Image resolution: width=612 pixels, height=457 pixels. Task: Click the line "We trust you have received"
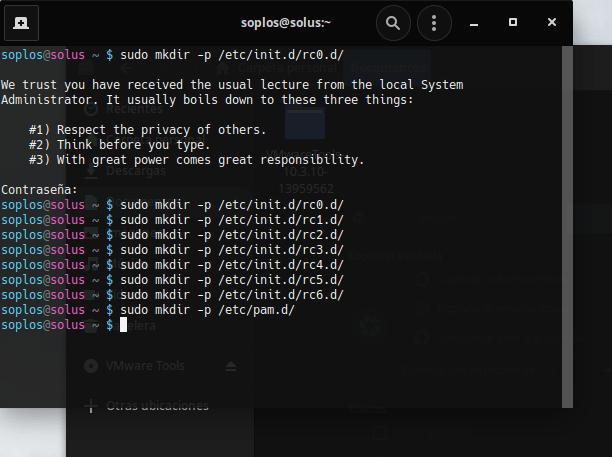[x=232, y=85]
